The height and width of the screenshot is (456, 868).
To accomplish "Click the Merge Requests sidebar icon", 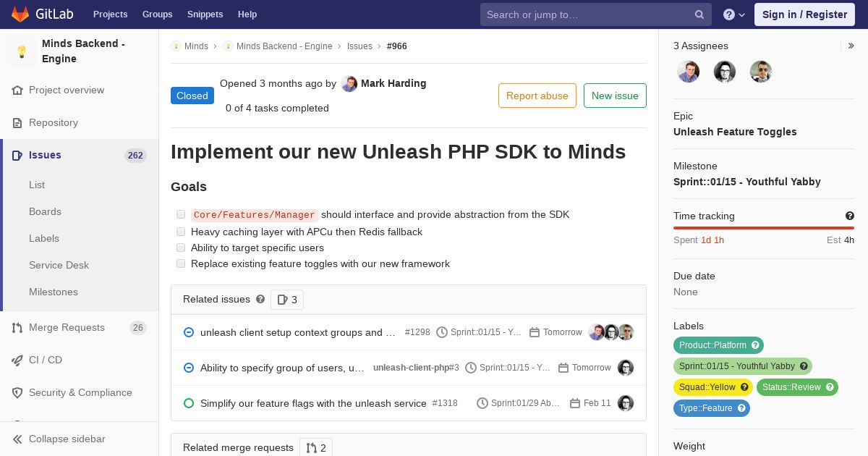I will pos(17,328).
